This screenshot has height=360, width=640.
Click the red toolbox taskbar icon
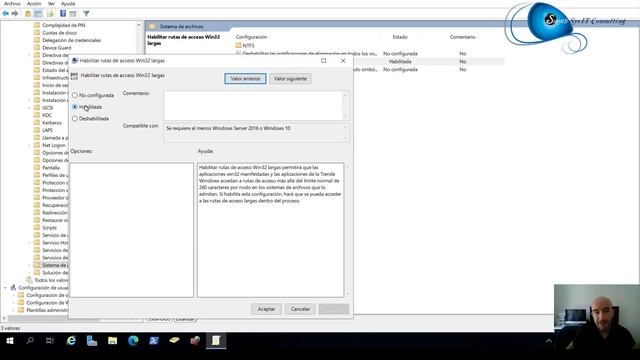point(195,340)
